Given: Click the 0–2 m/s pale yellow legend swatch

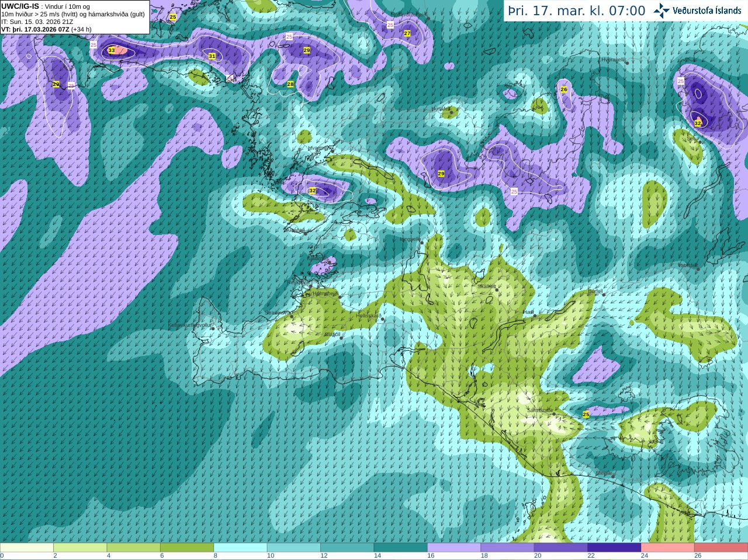Looking at the screenshot, I should (27, 547).
